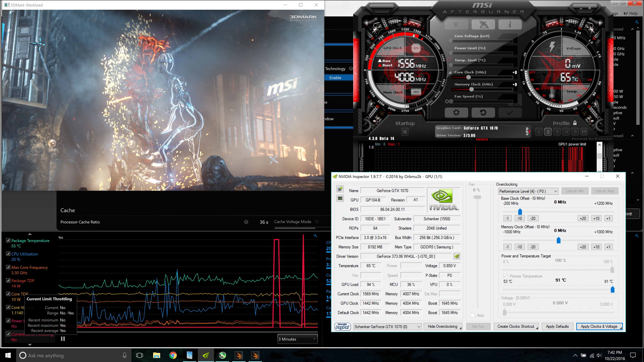Select Afterburner profile slot 5

575,132
